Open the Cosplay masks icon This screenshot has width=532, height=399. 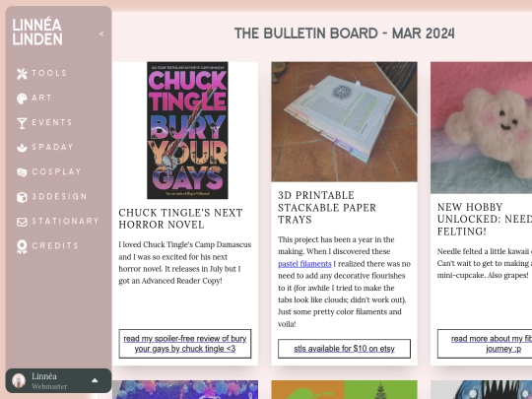22,172
